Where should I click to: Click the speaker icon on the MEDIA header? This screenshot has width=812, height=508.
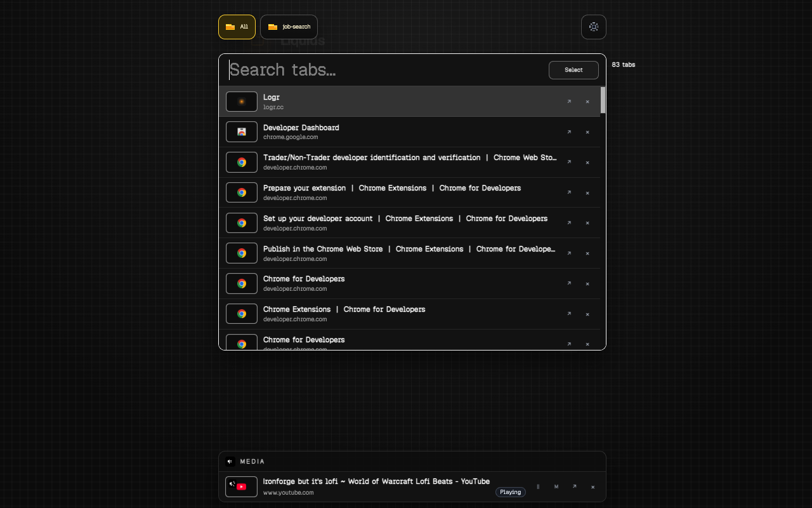pos(230,462)
